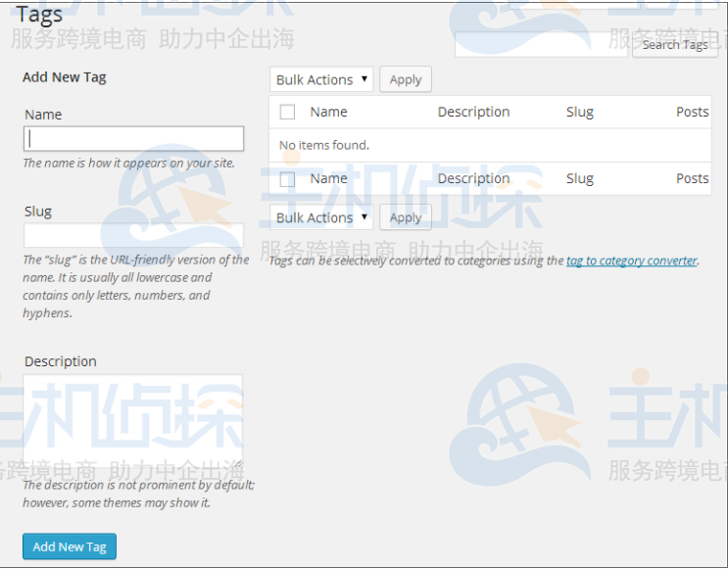
Task: Click the Name input field for new tag
Action: click(133, 138)
